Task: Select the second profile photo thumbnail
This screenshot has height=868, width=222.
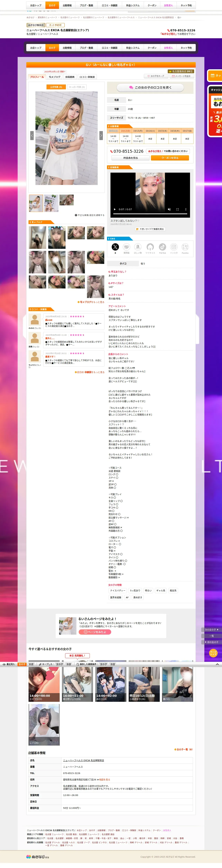Action: 52,203
